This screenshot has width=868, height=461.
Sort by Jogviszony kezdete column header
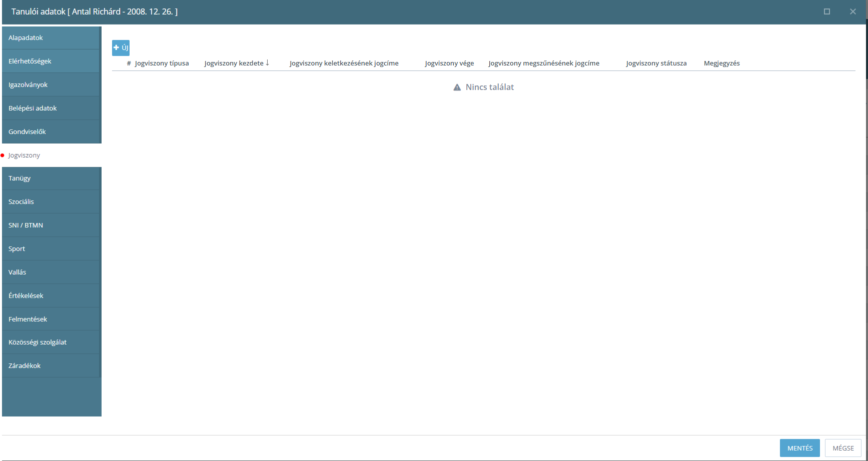[236, 63]
